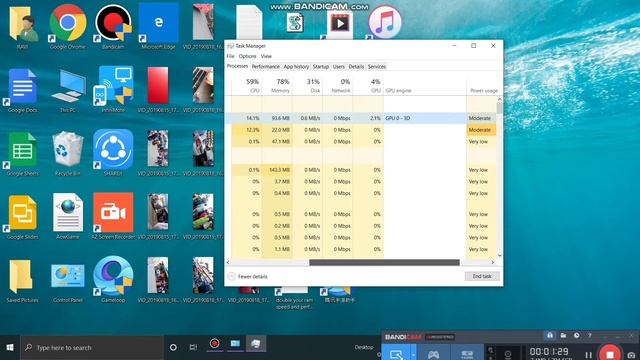This screenshot has width=640, height=360.
Task: Sort processes by the Disk column header
Action: tap(307, 86)
